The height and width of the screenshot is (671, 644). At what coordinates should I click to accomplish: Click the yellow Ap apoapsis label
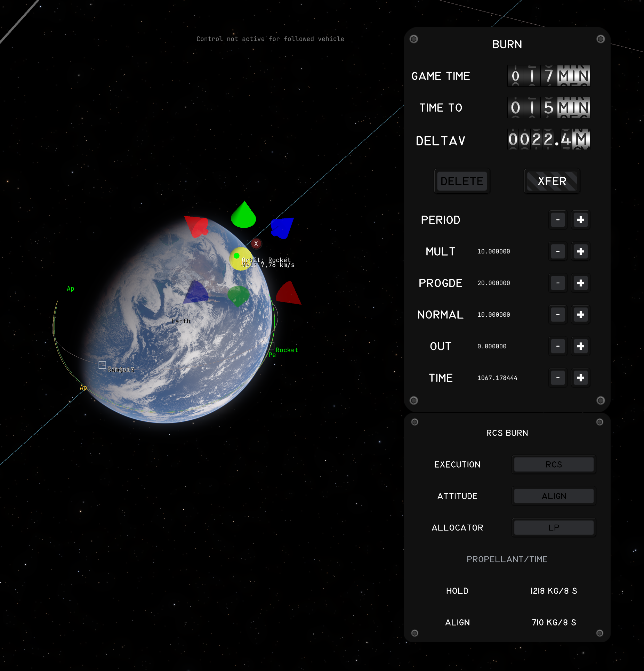(x=83, y=388)
